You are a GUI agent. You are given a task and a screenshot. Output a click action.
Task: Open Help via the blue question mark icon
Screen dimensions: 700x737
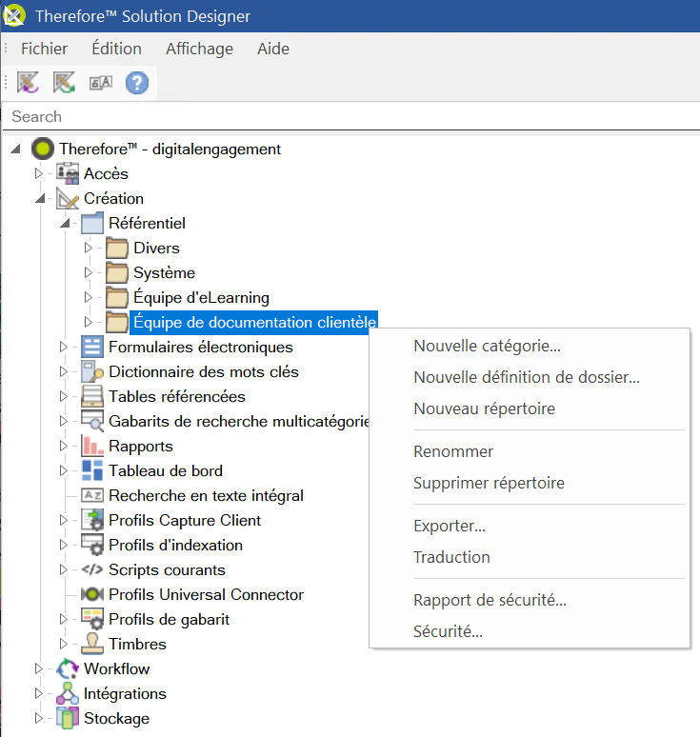point(137,83)
